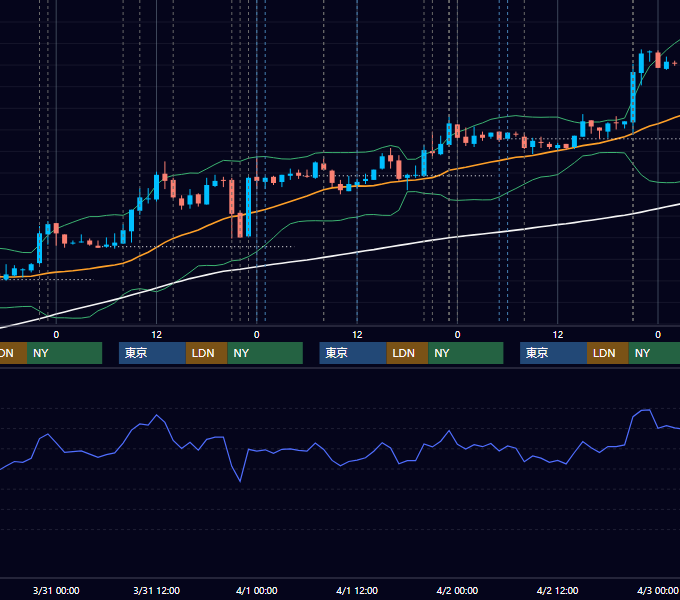Screen dimensions: 680x600
Task: Click the 4/1 00:00 date label
Action: point(257,590)
